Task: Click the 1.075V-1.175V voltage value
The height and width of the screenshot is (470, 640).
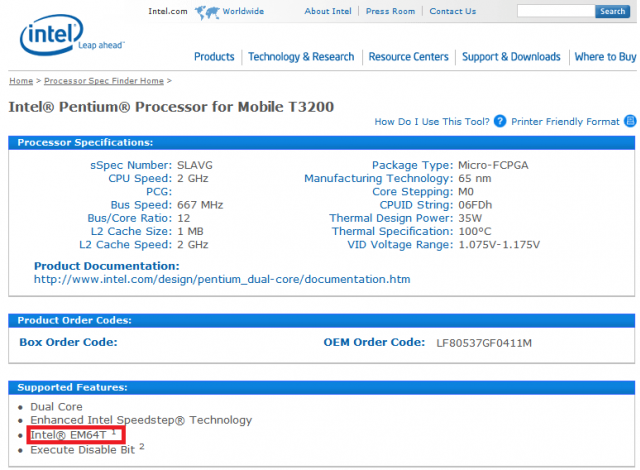Action: 499,245
